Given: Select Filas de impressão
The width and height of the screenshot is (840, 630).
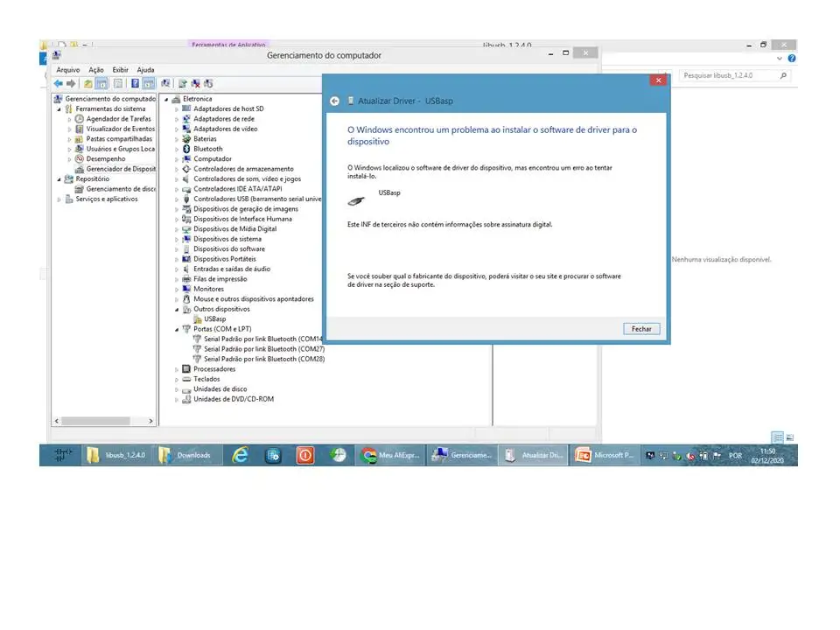Looking at the screenshot, I should tap(220, 279).
